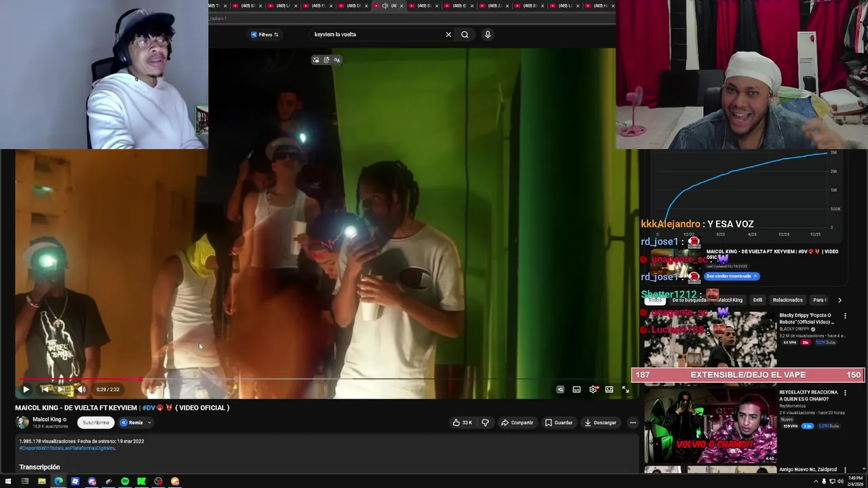Open File Explorer from the taskbar
The image size is (868, 488).
(x=41, y=481)
